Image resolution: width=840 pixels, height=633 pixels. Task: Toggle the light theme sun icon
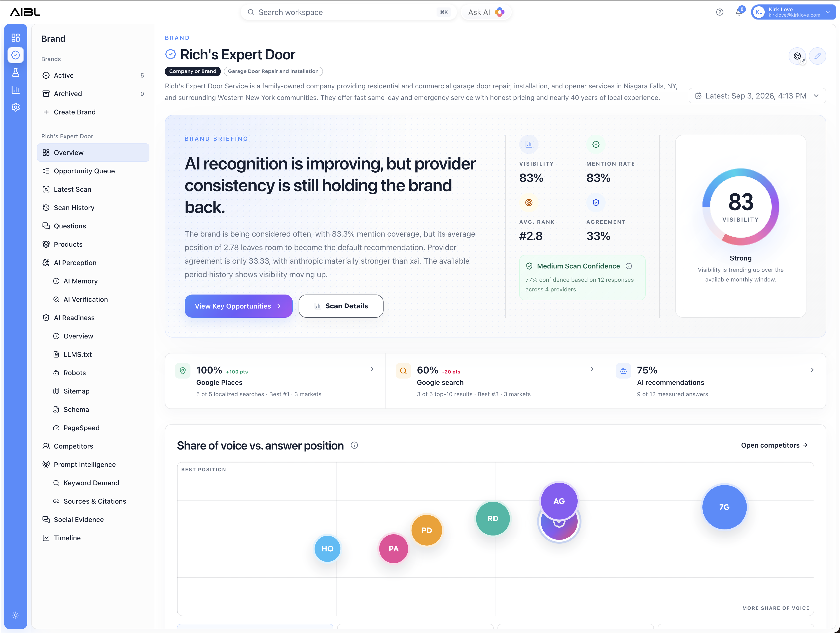coord(16,615)
